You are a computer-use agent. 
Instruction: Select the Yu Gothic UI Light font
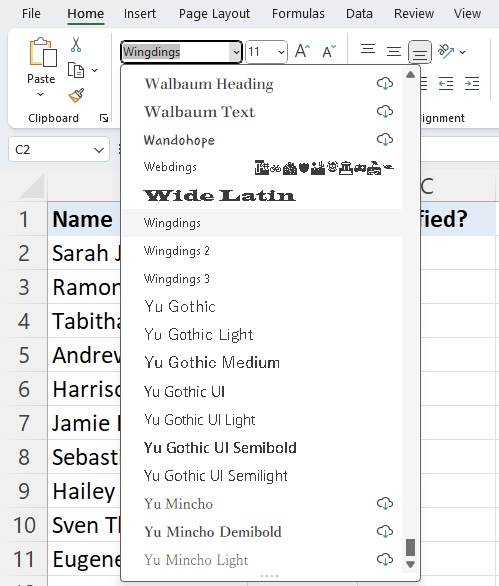(x=262, y=419)
